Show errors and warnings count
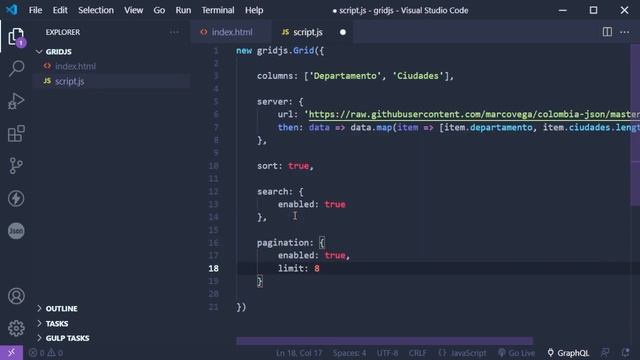Viewport: 640px width, 360px height. tap(46, 353)
